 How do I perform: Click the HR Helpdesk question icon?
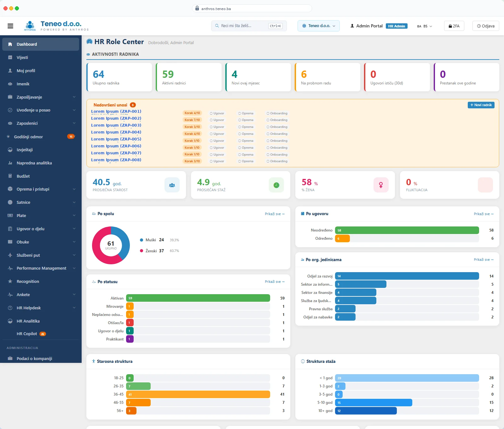(x=10, y=308)
